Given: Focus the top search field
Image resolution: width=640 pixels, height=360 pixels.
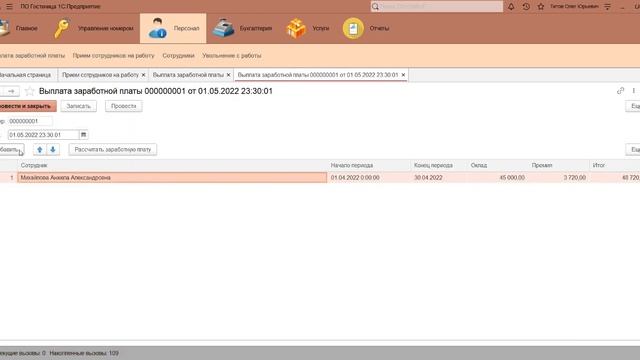Looking at the screenshot, I should (437, 7).
